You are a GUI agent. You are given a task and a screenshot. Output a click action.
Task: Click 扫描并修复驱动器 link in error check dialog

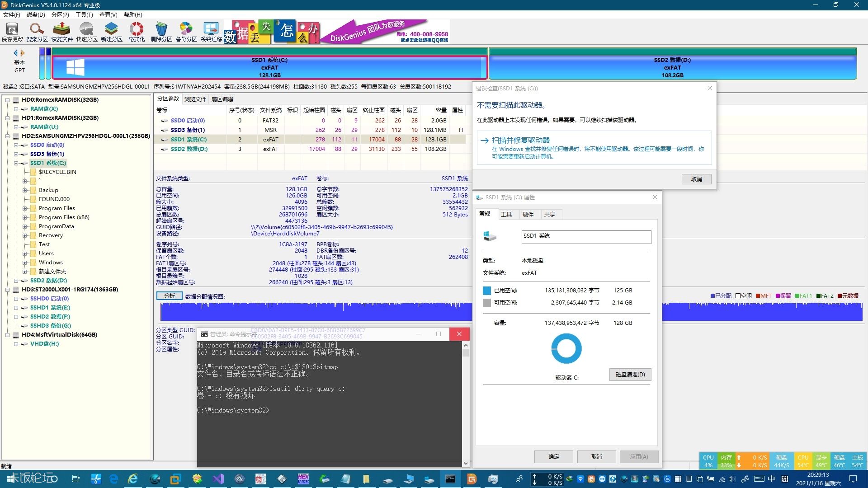[521, 140]
